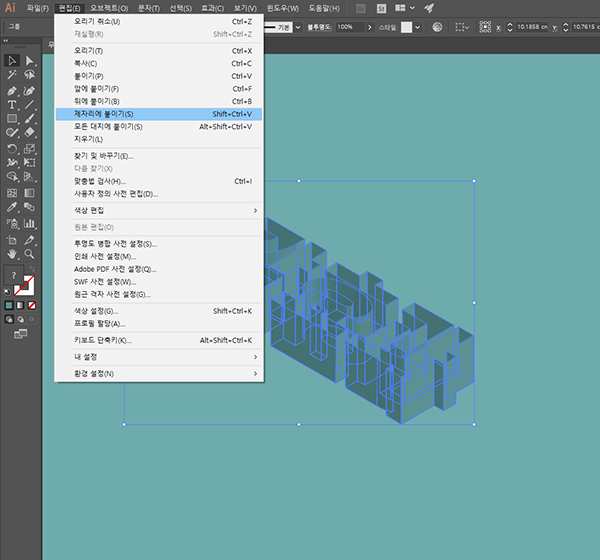Choose 오리기 취소(U) menu item
This screenshot has height=560, width=600.
[159, 21]
